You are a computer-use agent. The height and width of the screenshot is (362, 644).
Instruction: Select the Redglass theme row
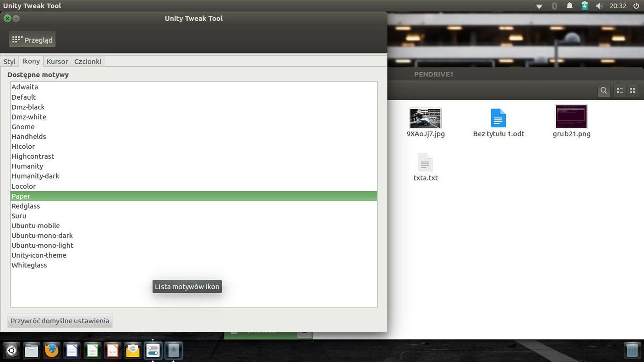pos(194,206)
